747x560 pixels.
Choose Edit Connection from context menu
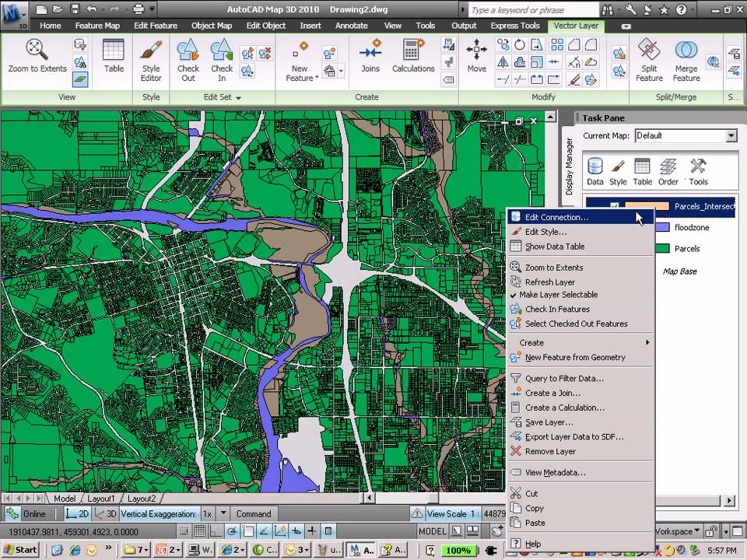pyautogui.click(x=580, y=217)
